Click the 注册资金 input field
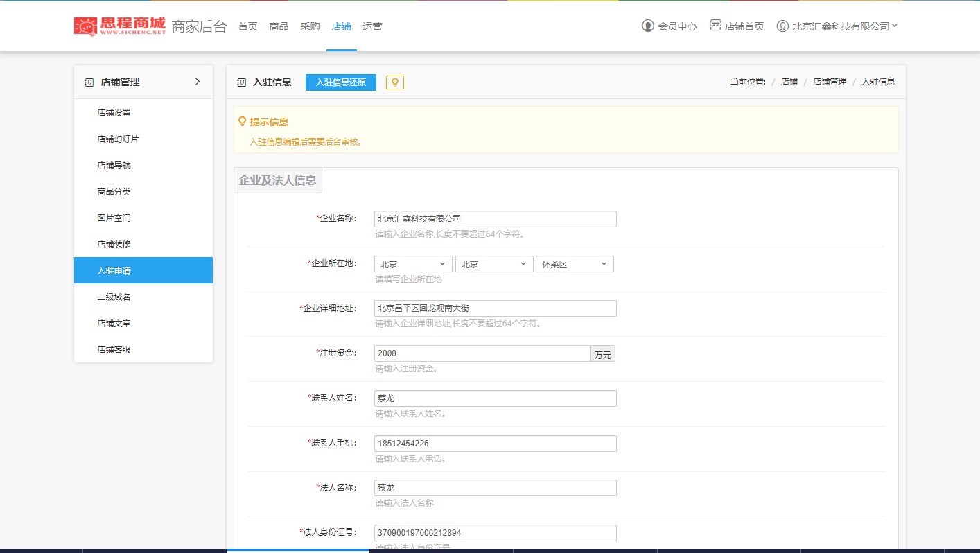This screenshot has width=980, height=553. click(482, 353)
